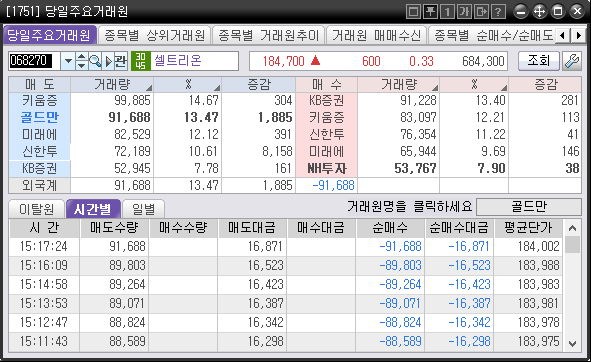
Task: Click the 순매수 column header
Action: coord(390,228)
